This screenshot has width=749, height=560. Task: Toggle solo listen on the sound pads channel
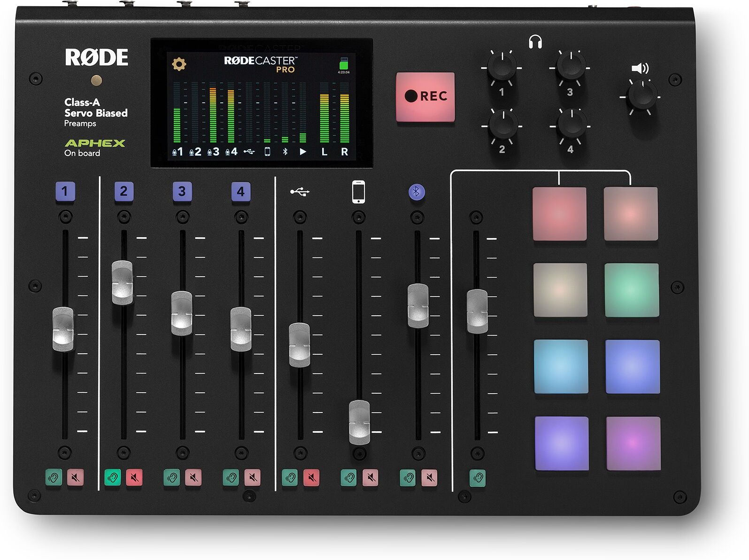tap(478, 478)
